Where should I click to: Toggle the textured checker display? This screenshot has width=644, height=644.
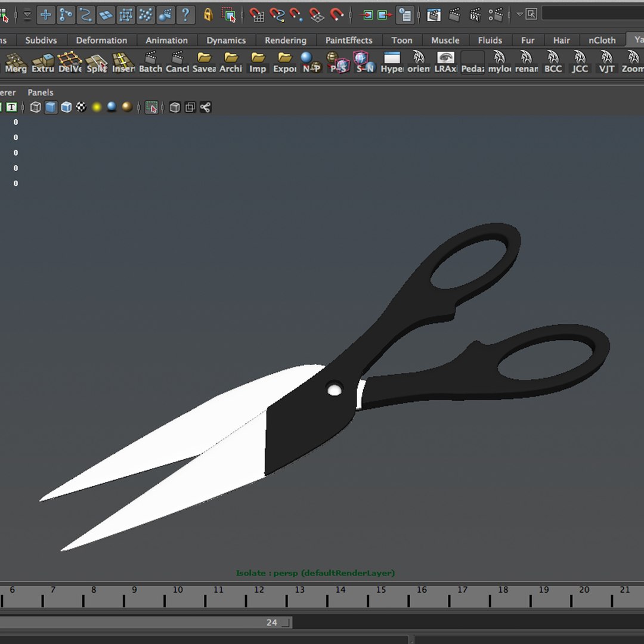tap(81, 107)
